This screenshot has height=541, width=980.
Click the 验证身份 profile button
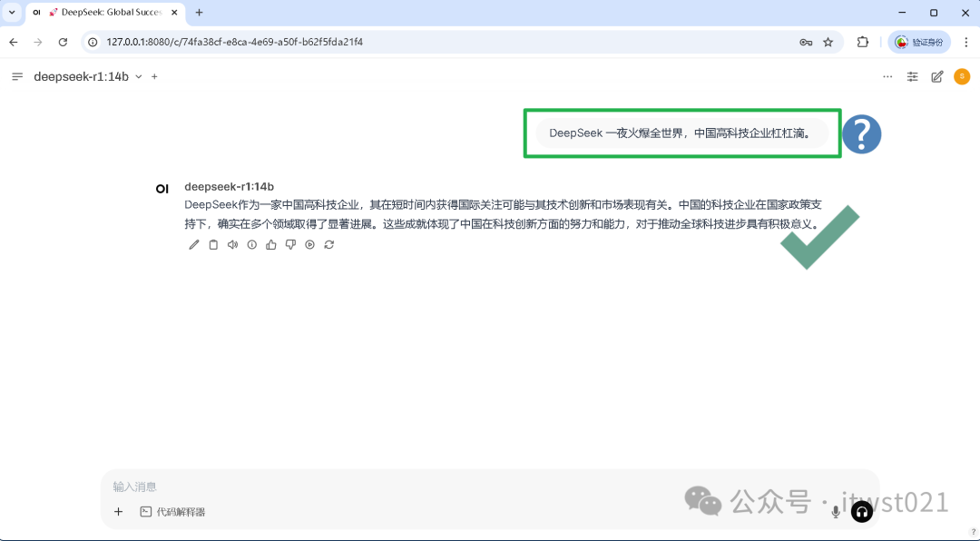pos(918,42)
